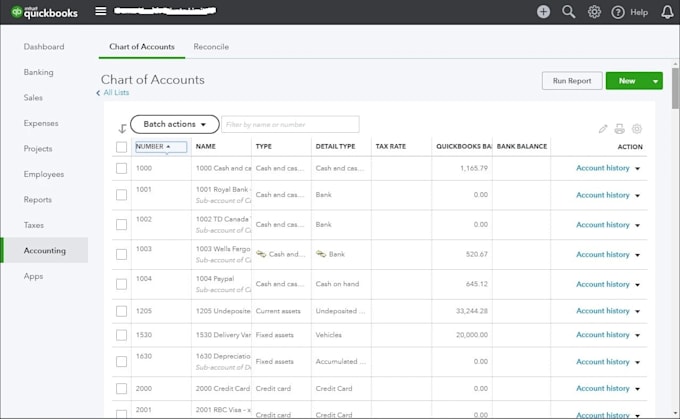680x419 pixels.
Task: Expand action arrow for account 1205
Action: coord(638,311)
